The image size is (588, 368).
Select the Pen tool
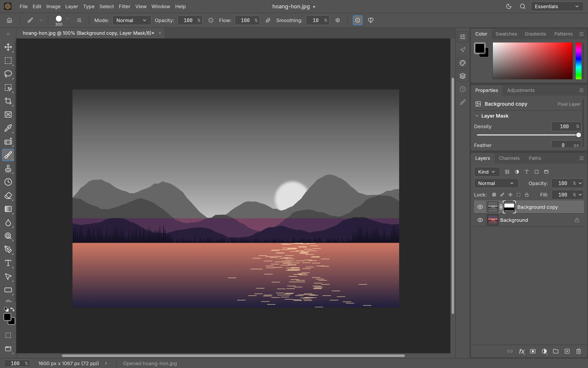coord(8,249)
